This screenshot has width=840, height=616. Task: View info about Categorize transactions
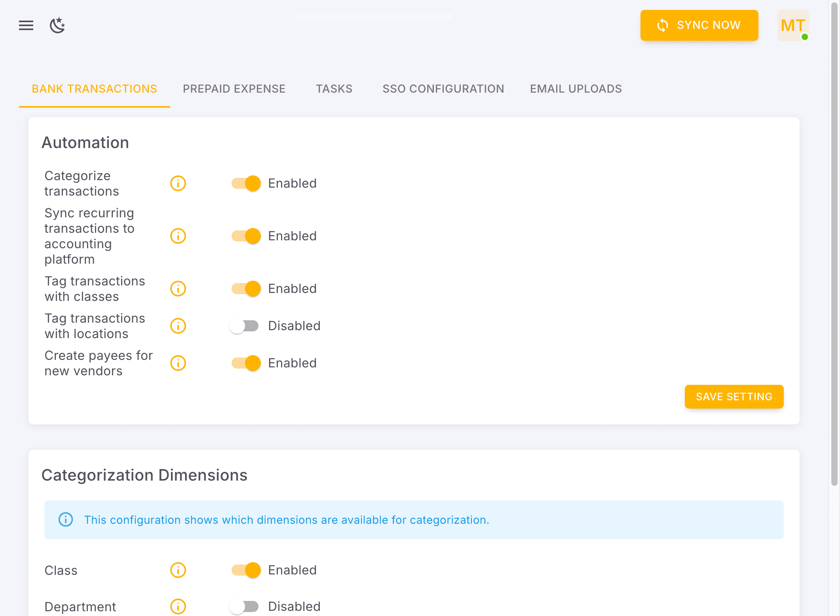tap(178, 183)
